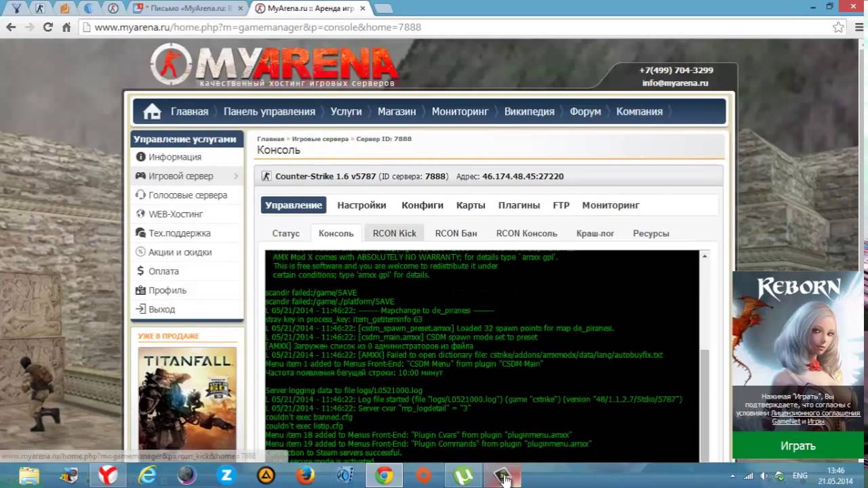The image size is (868, 488).
Task: Bookmark the page with the star icon
Action: (x=839, y=27)
